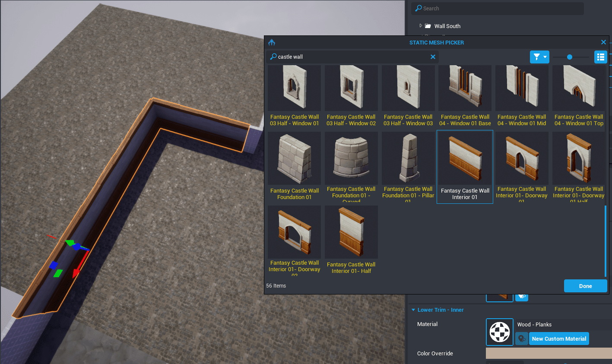Viewport: 612px width, 364px height.
Task: Click the Wood - Planks material preview icon
Action: [x=500, y=332]
